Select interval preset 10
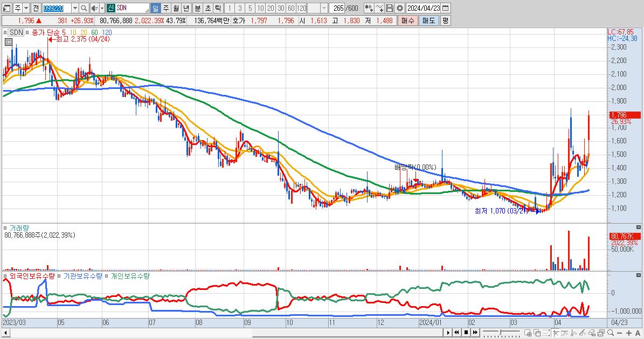This screenshot has width=644, height=339. (260, 8)
